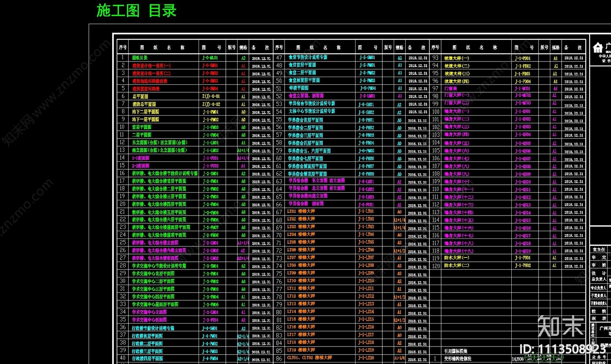The image size is (611, 364).
Task: Click the green title '施工图 目录'
Action: 136,10
